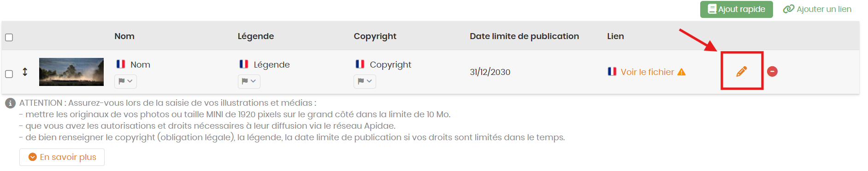Click the Ajouter un lien link

[817, 9]
